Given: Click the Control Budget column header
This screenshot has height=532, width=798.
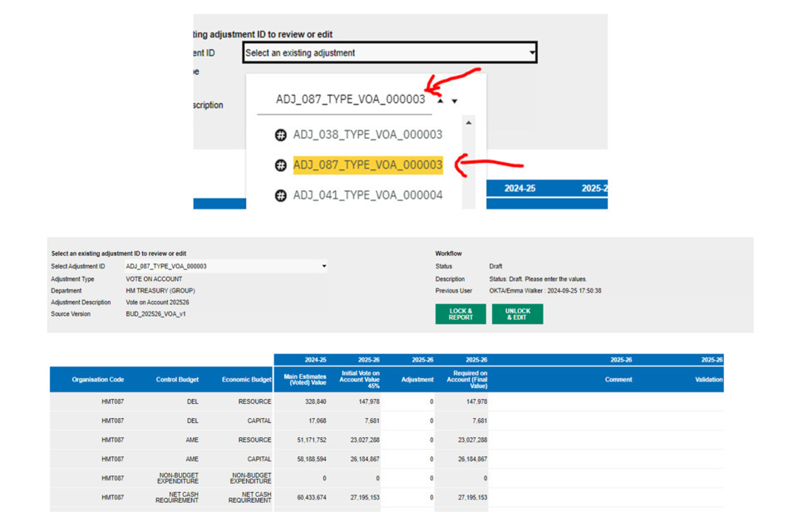Looking at the screenshot, I should pos(177,380).
